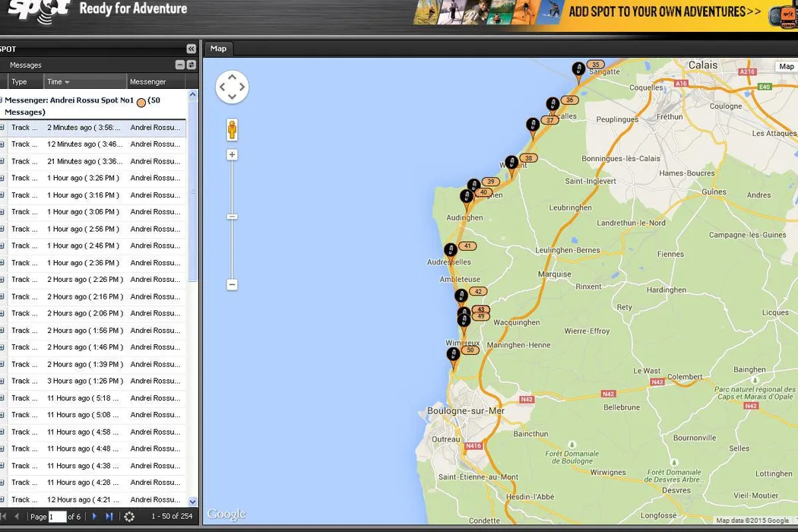Click the map zoom in plus button
The image size is (798, 532).
click(233, 155)
